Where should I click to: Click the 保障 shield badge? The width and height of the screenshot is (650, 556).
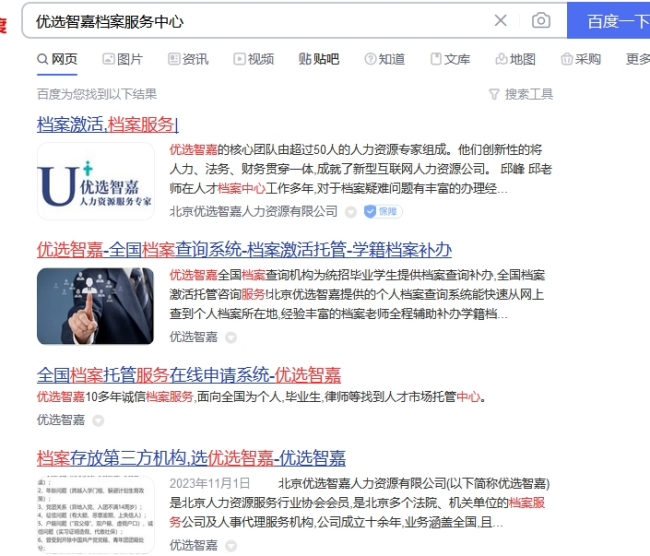[383, 211]
